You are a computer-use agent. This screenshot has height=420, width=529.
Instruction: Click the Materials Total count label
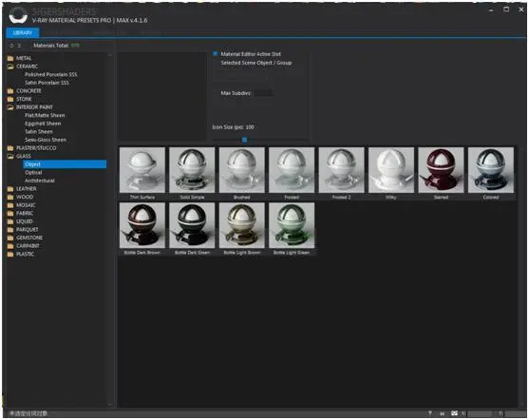pos(56,46)
